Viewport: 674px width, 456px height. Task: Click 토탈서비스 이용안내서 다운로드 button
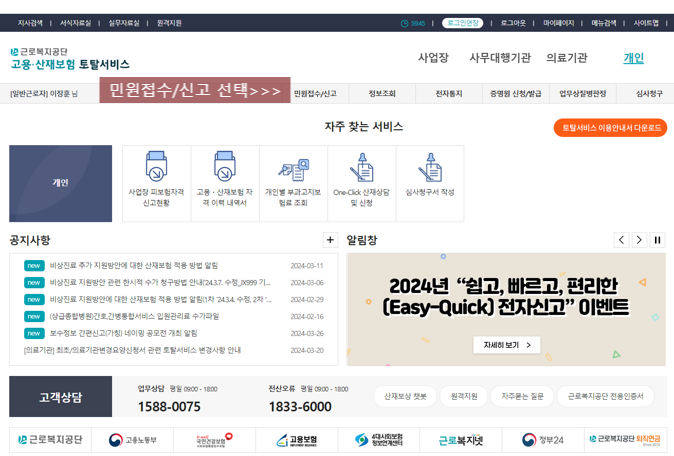click(x=610, y=128)
